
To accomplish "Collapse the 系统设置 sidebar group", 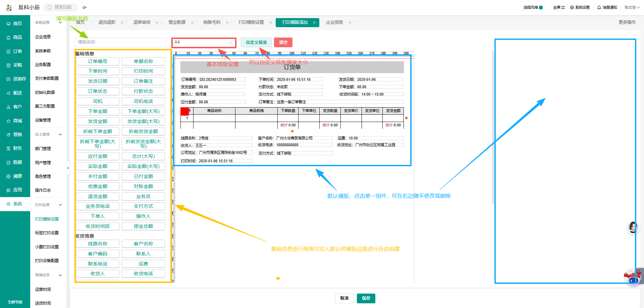I will coord(60,23).
